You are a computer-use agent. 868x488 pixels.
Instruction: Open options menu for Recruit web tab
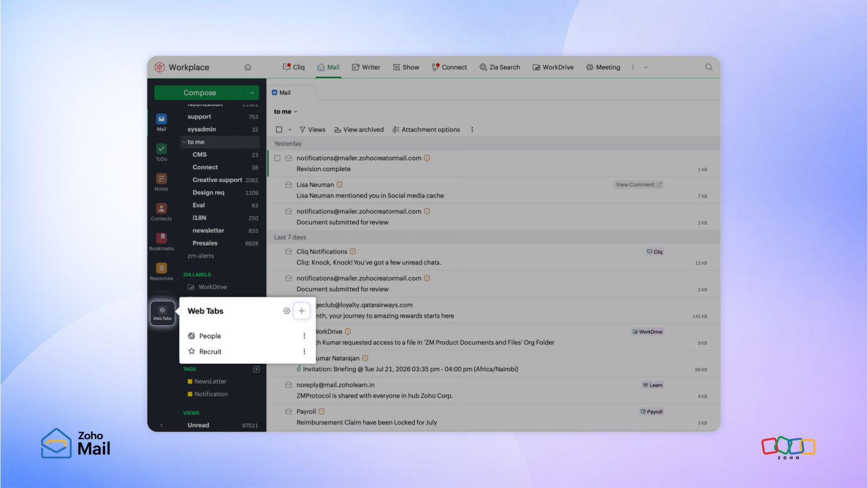pos(304,352)
